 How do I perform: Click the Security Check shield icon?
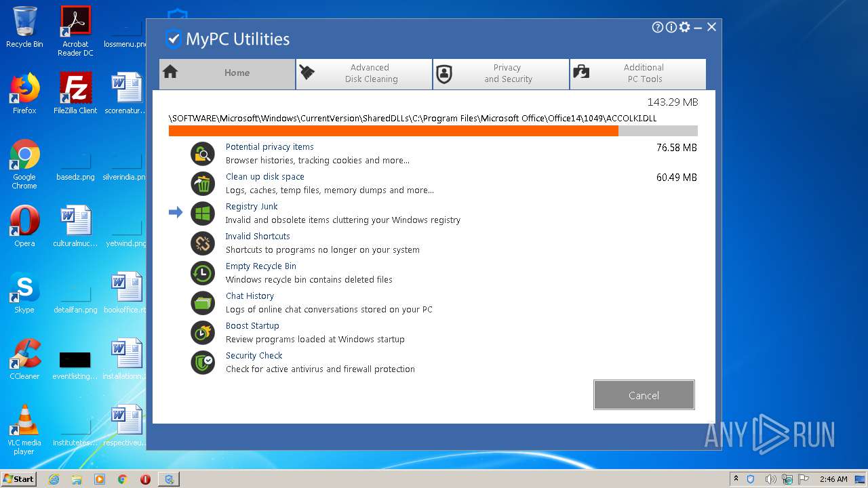pyautogui.click(x=203, y=363)
